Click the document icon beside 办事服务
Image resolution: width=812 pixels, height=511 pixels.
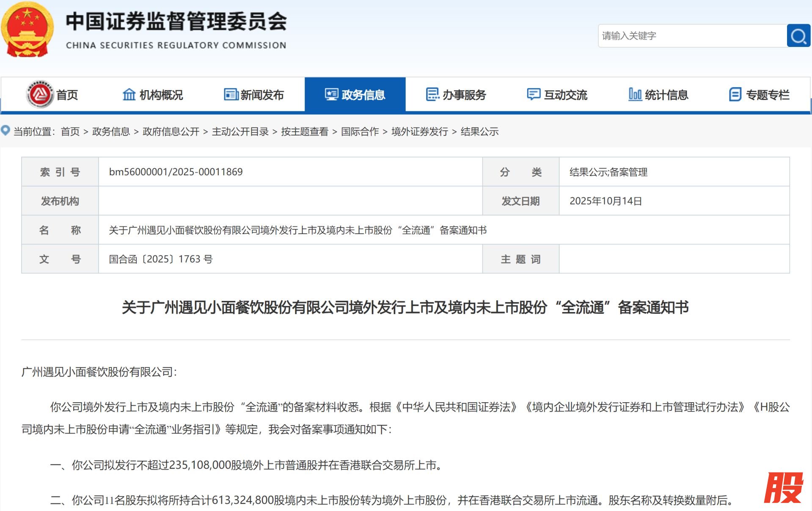point(432,94)
